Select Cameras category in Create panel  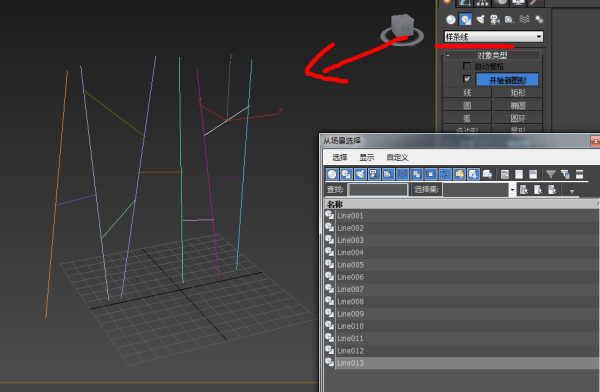pos(495,19)
